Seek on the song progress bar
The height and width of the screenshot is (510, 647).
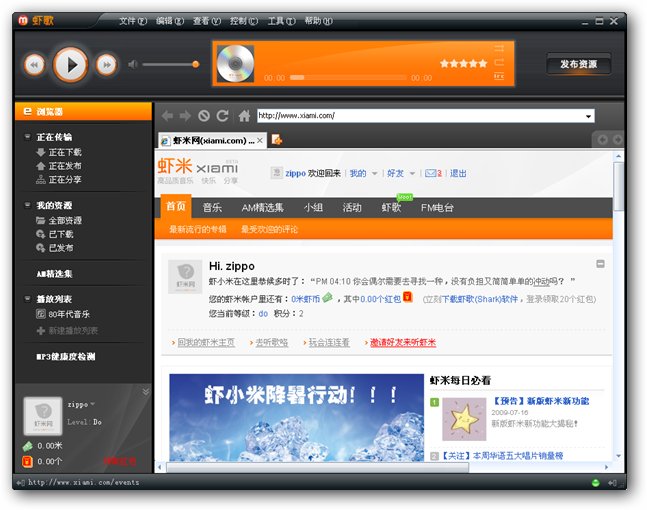(x=348, y=78)
